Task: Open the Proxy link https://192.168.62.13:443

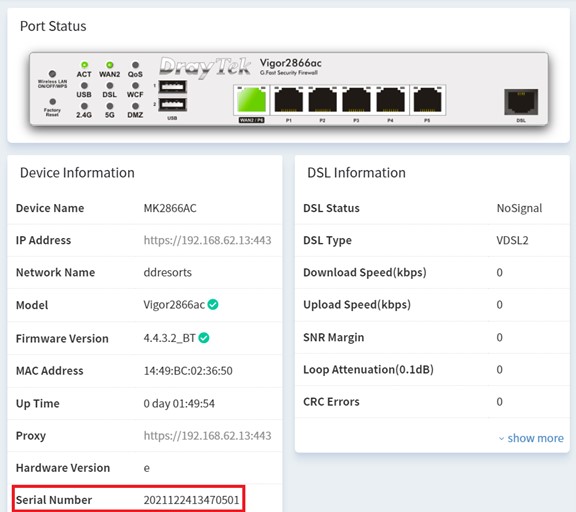Action: (x=207, y=436)
